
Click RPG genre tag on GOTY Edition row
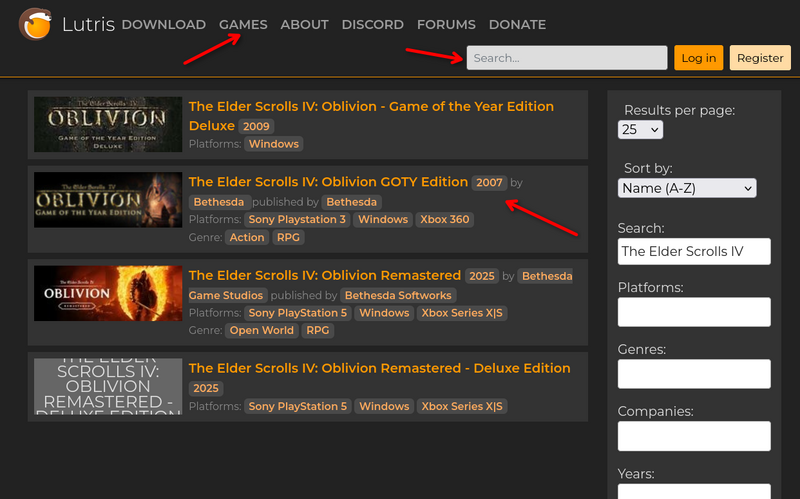[288, 237]
